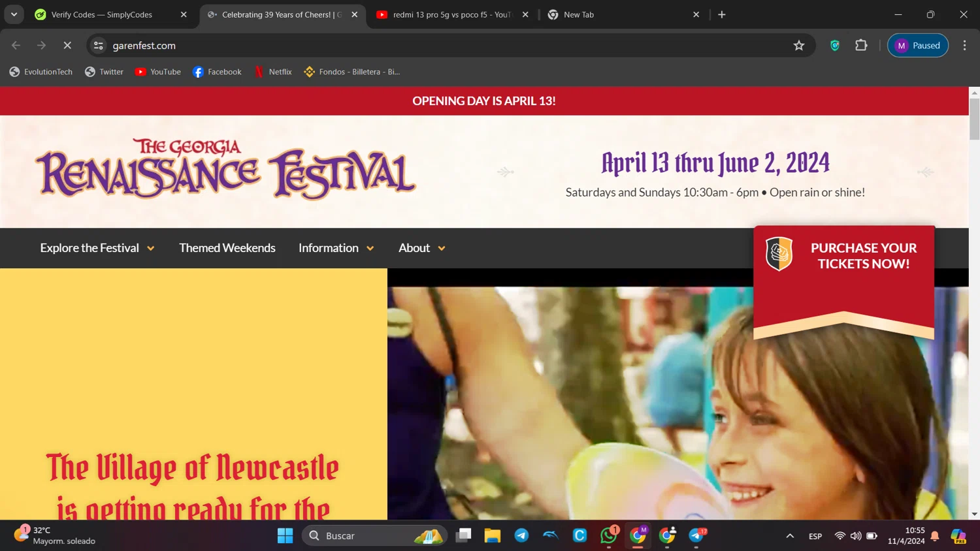The height and width of the screenshot is (551, 980).
Task: Open Chrome with M profile badge on taskbar
Action: click(638, 535)
